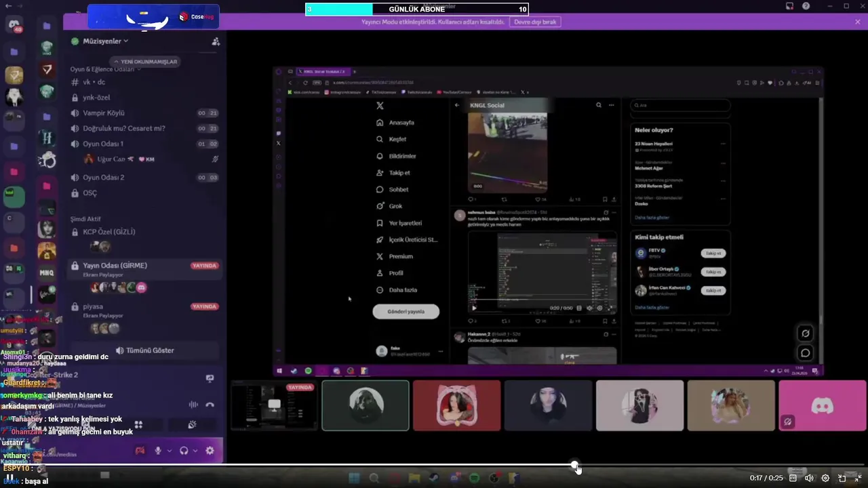Click Takip et button next to FBTV
Screen dimensions: 868x488
coord(713,253)
